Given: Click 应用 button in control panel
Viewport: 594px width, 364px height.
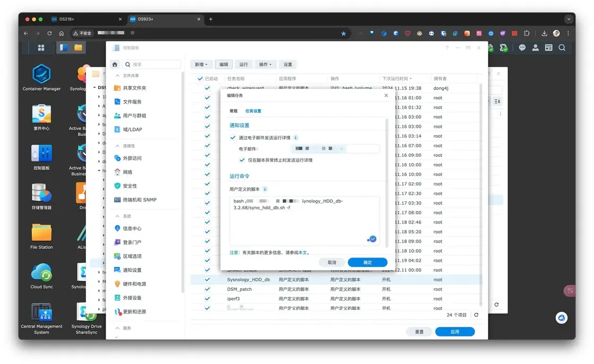Looking at the screenshot, I should click(x=455, y=332).
